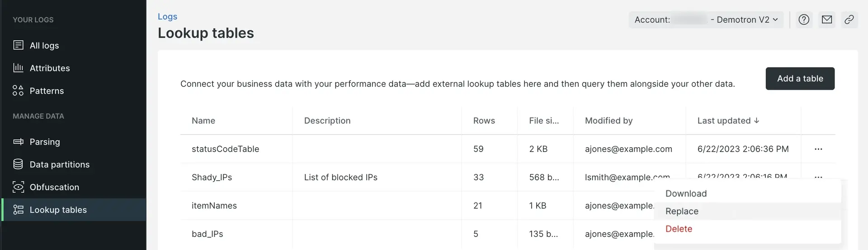Click the Attributes bar chart icon
The height and width of the screenshot is (250, 868).
pyautogui.click(x=18, y=68)
